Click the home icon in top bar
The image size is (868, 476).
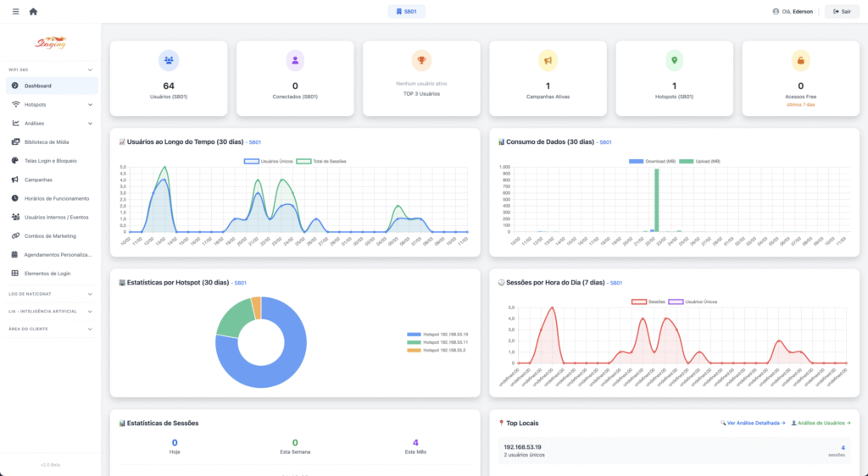coord(33,12)
